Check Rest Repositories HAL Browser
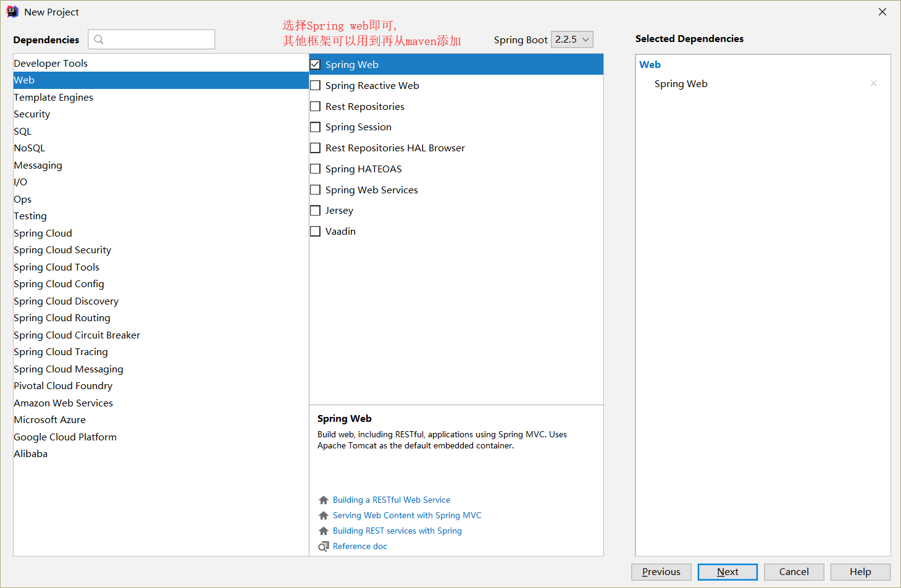Viewport: 901px width, 588px height. [x=315, y=148]
